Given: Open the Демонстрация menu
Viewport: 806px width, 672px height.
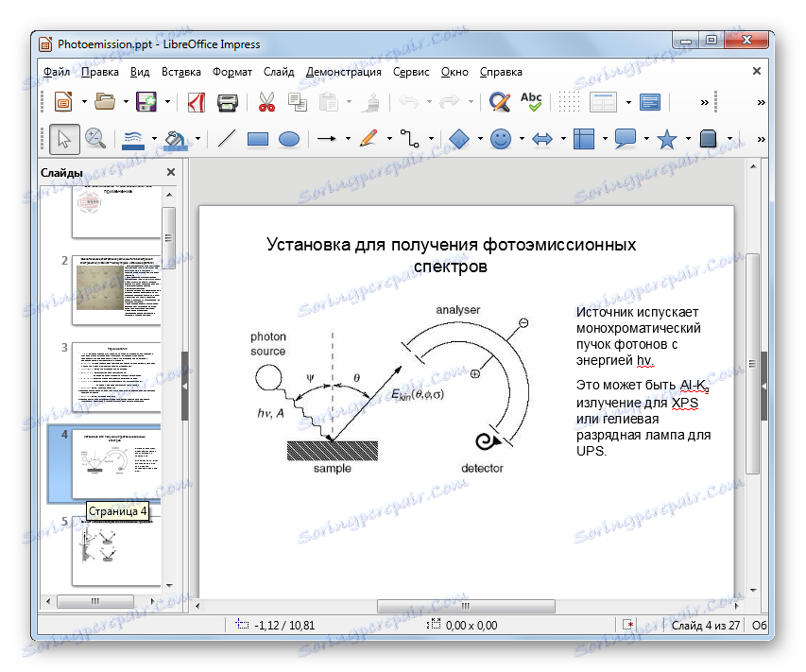Looking at the screenshot, I should 344,72.
